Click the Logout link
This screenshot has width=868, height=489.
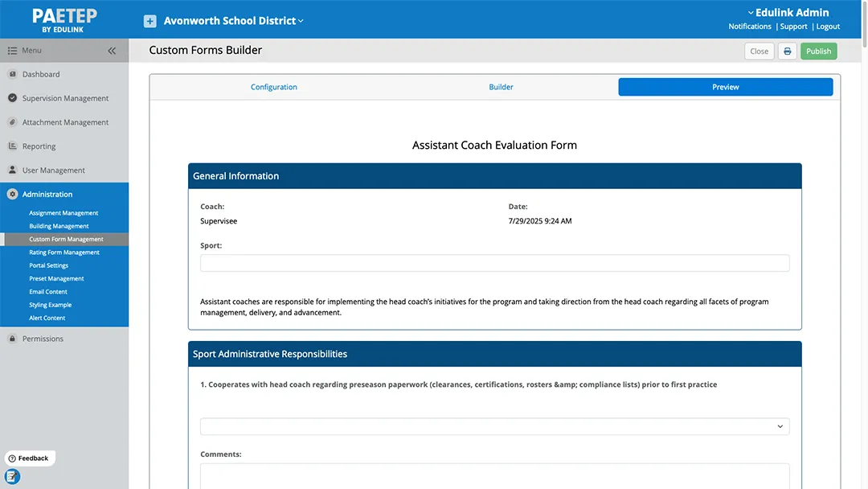[x=828, y=26]
